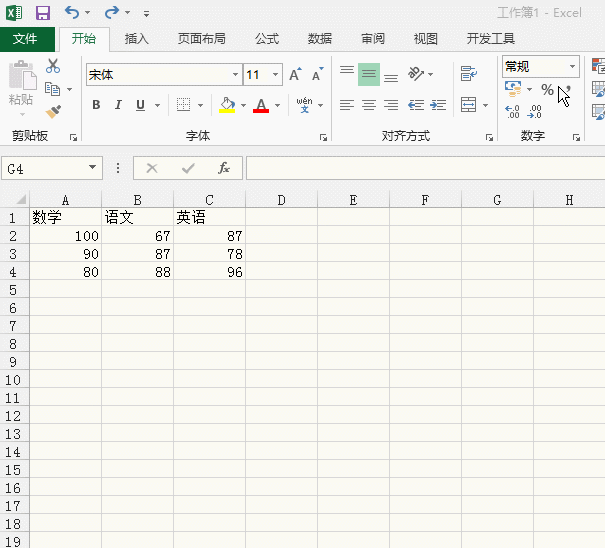The width and height of the screenshot is (605, 548).
Task: Toggle Top Align
Action: tap(347, 70)
